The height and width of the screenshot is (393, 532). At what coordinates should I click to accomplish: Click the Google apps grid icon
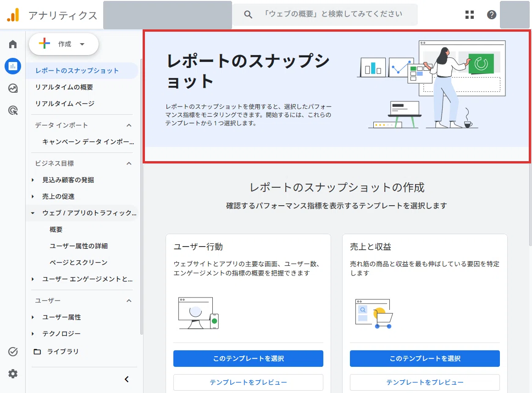[x=470, y=15]
